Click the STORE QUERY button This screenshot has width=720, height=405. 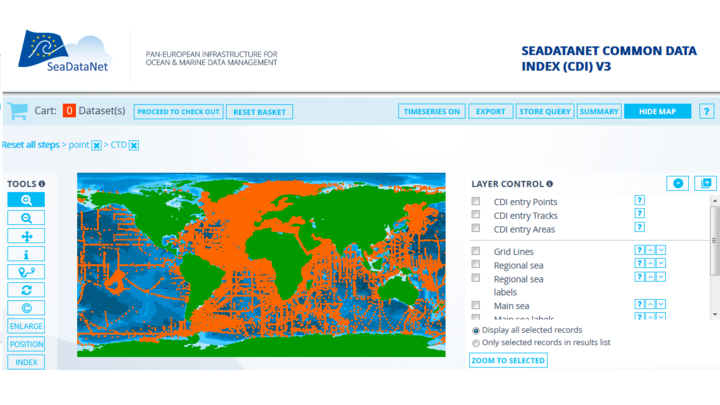pos(545,111)
